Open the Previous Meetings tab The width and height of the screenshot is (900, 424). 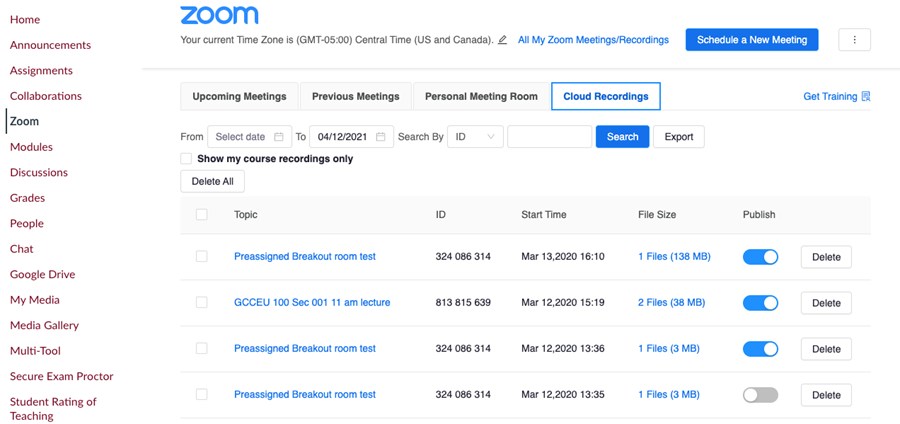point(355,97)
